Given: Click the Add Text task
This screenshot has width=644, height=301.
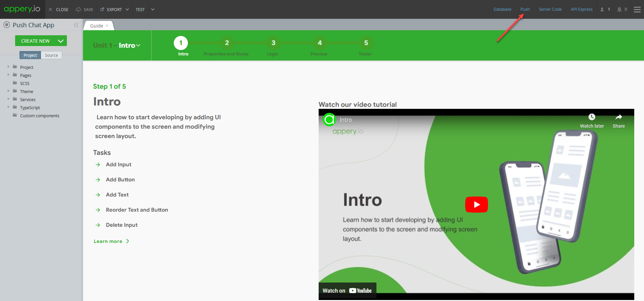Looking at the screenshot, I should (117, 195).
